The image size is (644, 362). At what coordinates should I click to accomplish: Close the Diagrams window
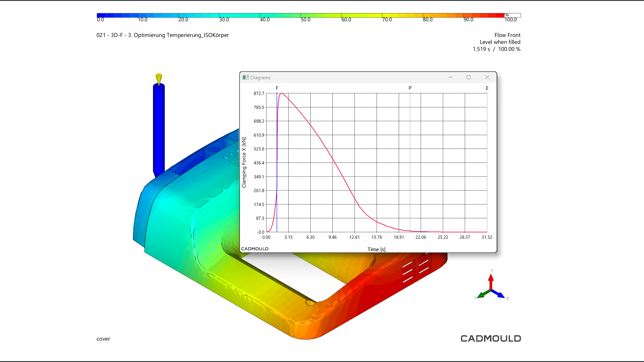pos(487,77)
